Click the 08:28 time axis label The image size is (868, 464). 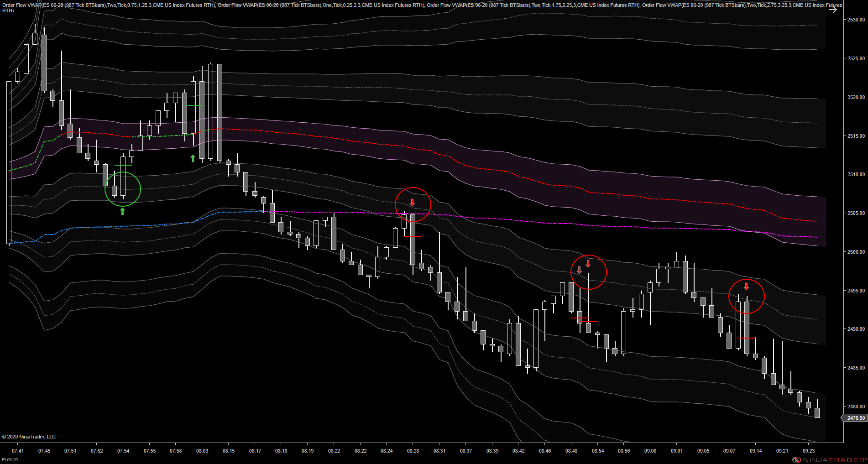(413, 451)
